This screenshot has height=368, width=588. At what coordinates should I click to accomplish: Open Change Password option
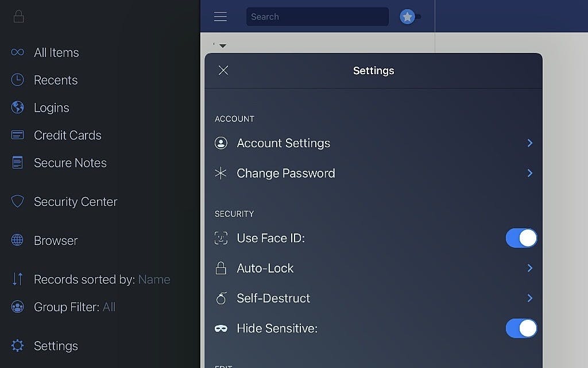click(x=285, y=173)
